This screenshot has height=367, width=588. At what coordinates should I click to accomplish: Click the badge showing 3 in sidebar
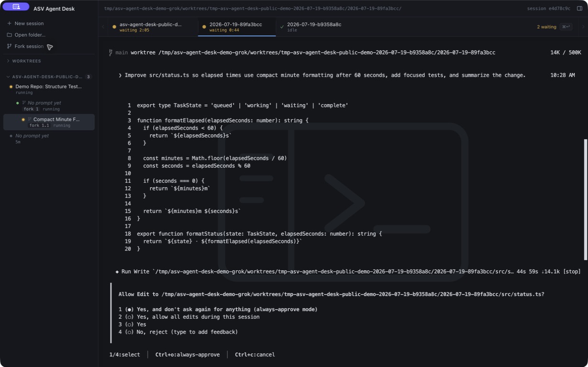(89, 76)
